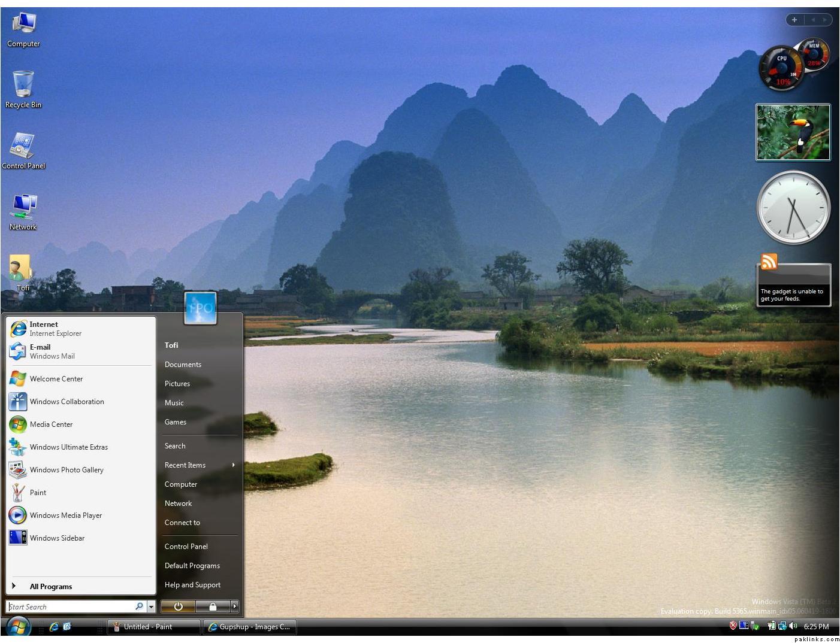Viewport: 840px width, 643px height.
Task: Switch to the Untitled - Paint taskbar button
Action: pos(154,627)
